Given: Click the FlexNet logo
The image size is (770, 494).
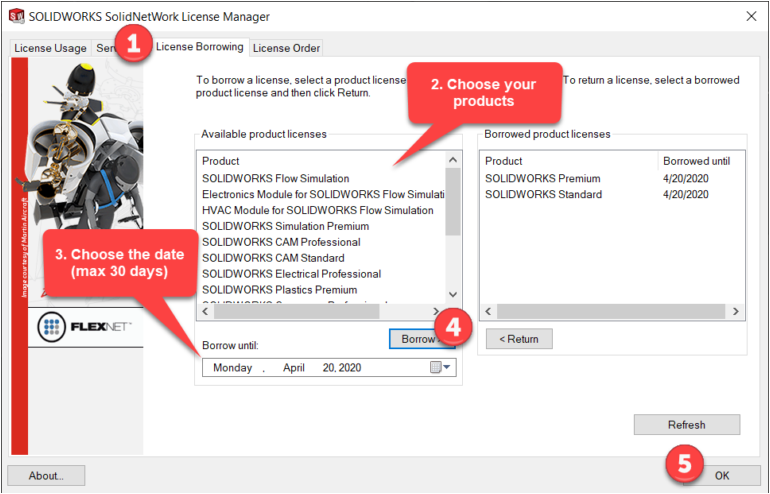Looking at the screenshot, I should pos(84,327).
